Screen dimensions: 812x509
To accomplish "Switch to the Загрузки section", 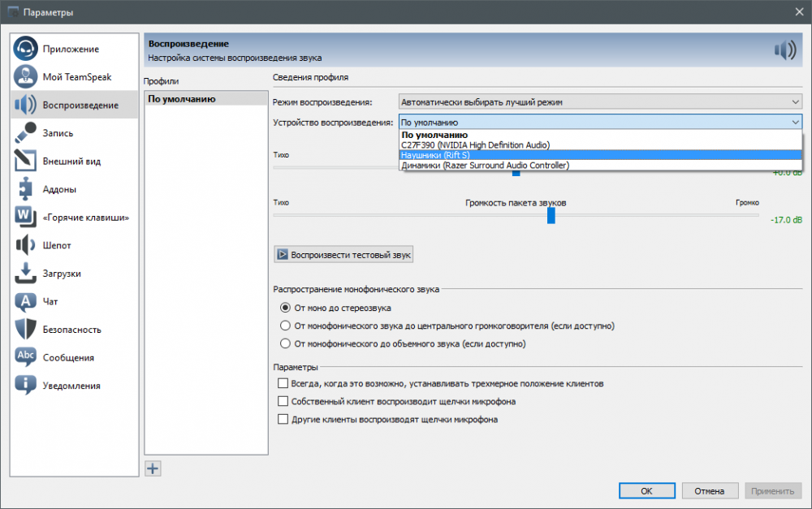I will pos(62,274).
